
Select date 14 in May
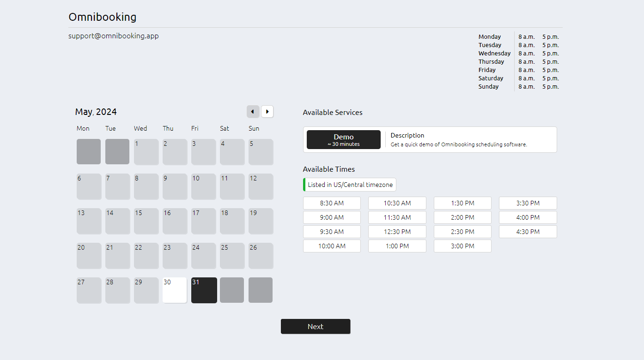point(117,221)
